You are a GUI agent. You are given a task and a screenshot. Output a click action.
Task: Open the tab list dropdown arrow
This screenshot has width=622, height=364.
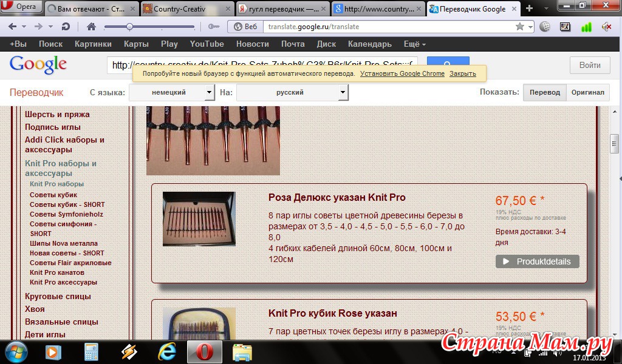(x=546, y=8)
